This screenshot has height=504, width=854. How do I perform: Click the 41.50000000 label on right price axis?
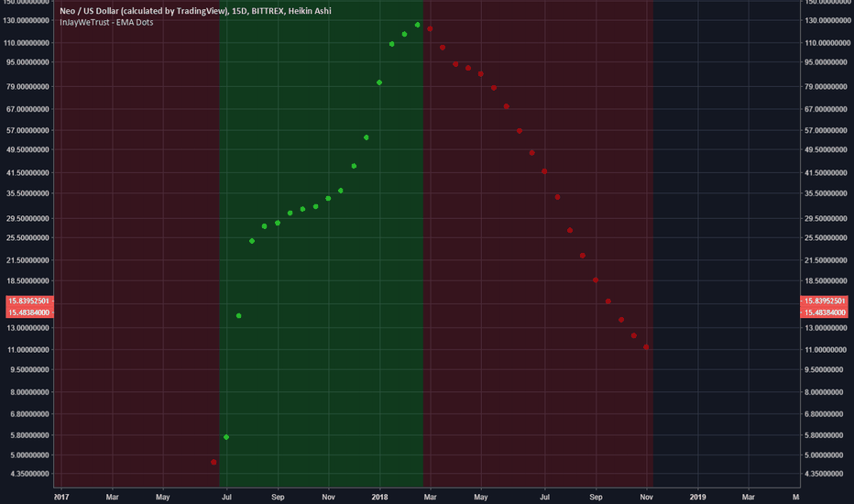[x=827, y=172]
